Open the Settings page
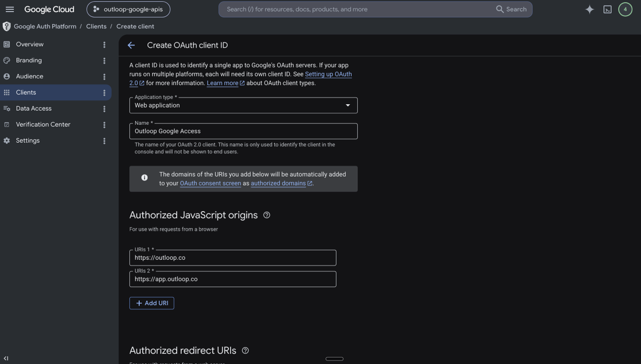This screenshot has width=641, height=364. [x=27, y=140]
